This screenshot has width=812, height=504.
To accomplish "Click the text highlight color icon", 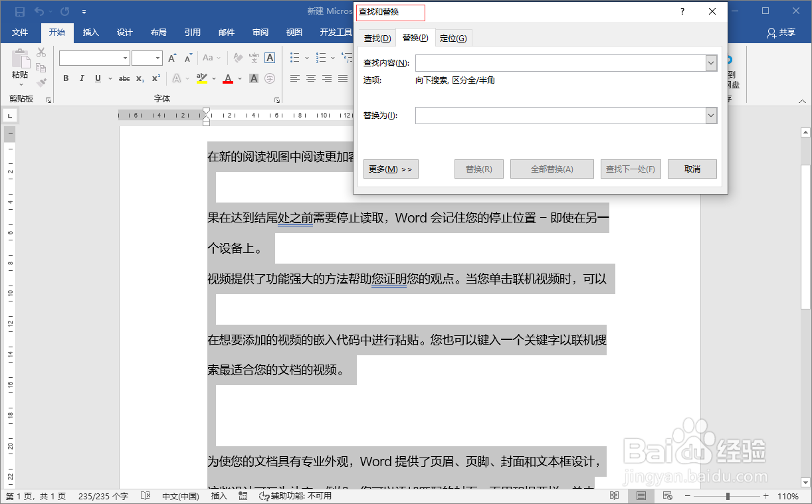I will pyautogui.click(x=202, y=78).
